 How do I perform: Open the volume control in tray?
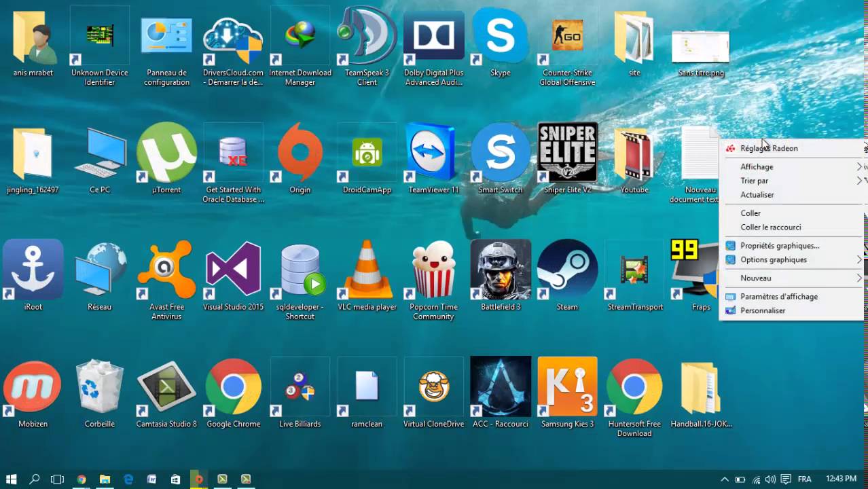point(772,479)
